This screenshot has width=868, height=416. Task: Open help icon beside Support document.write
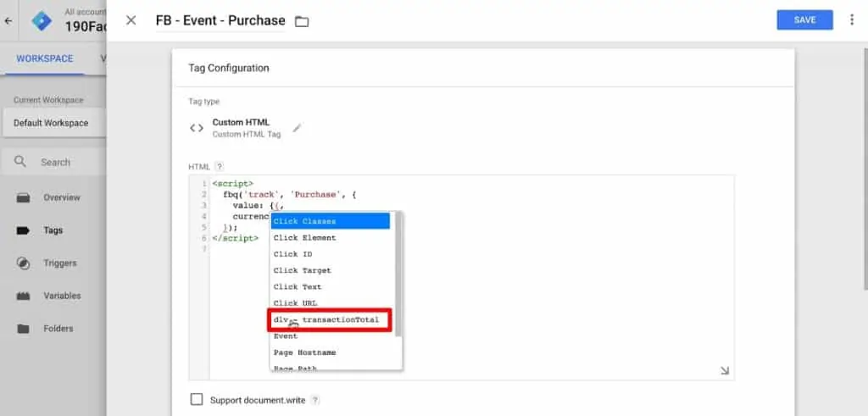coord(315,400)
